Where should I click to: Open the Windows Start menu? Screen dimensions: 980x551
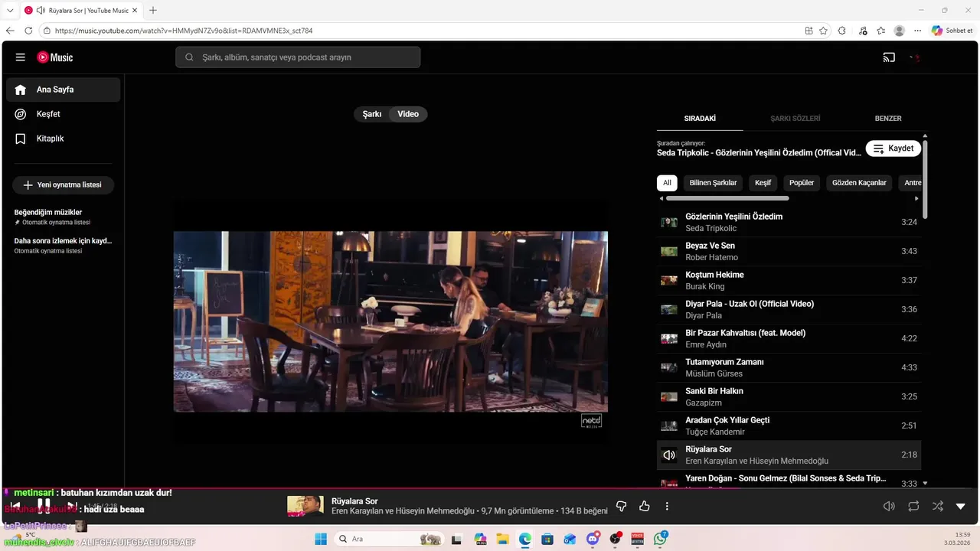tap(321, 539)
